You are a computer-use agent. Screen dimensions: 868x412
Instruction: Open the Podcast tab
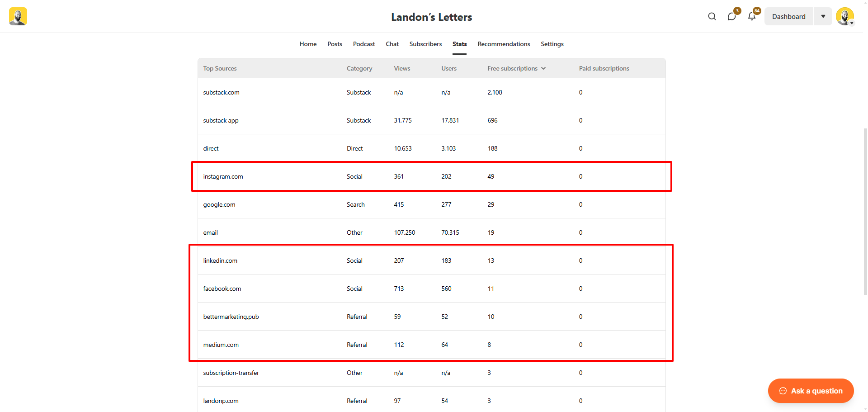point(364,44)
